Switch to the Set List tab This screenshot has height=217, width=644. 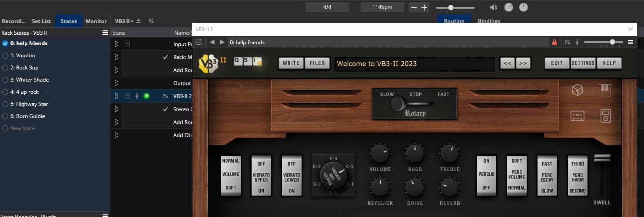pos(41,21)
